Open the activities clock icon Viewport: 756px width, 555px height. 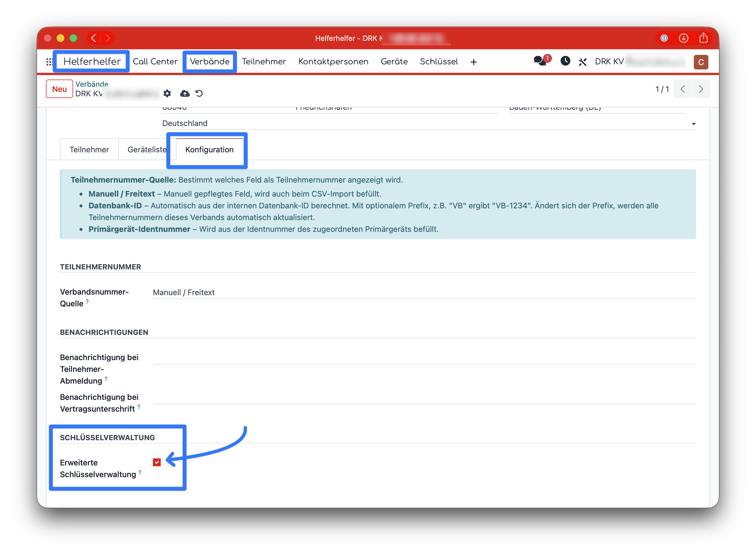coord(565,61)
